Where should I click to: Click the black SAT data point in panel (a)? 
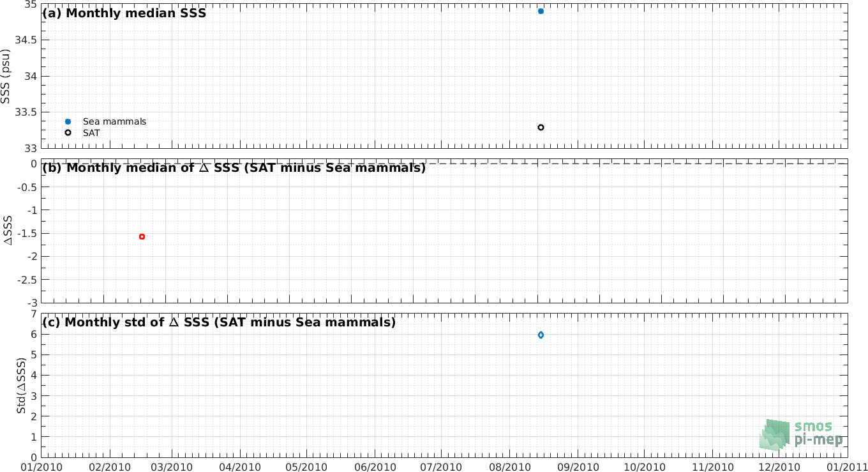click(x=541, y=127)
